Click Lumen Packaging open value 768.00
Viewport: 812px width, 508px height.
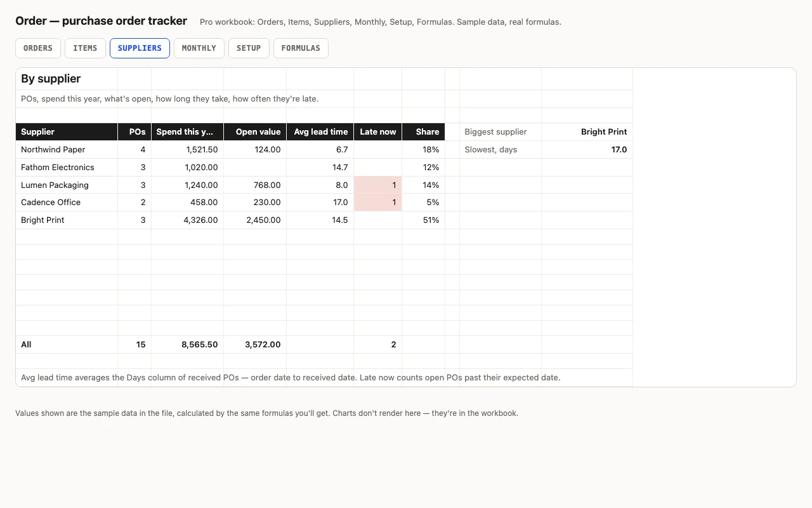point(255,185)
